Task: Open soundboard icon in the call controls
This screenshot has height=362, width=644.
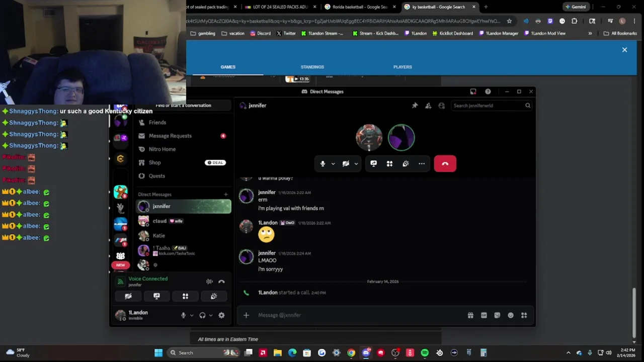Action: [406, 163]
